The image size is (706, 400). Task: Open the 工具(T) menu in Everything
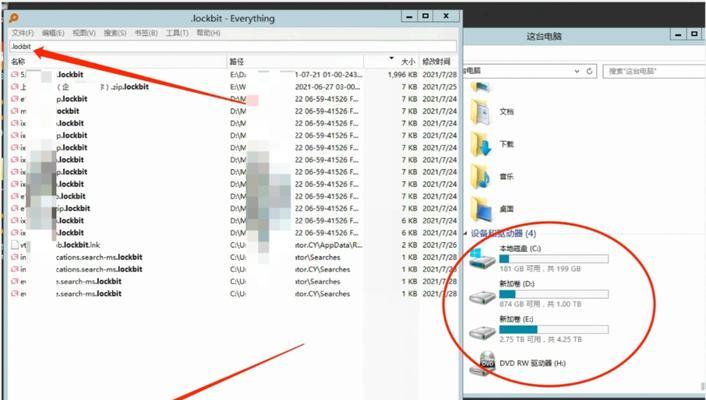(x=177, y=33)
